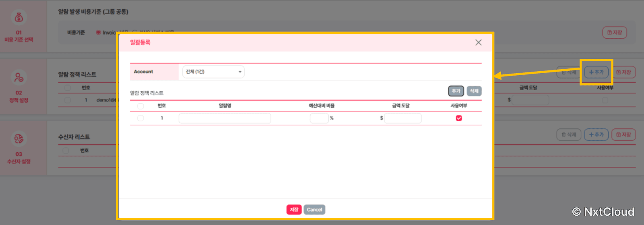Toggle the 사용여부 checkbox in background policy row
Screen dimensions: 644x225
tap(605, 100)
